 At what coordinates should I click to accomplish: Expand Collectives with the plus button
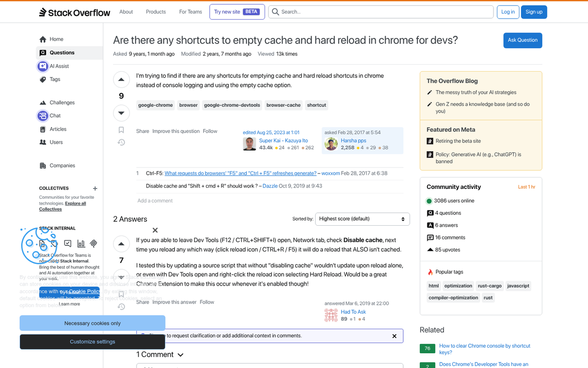point(95,188)
